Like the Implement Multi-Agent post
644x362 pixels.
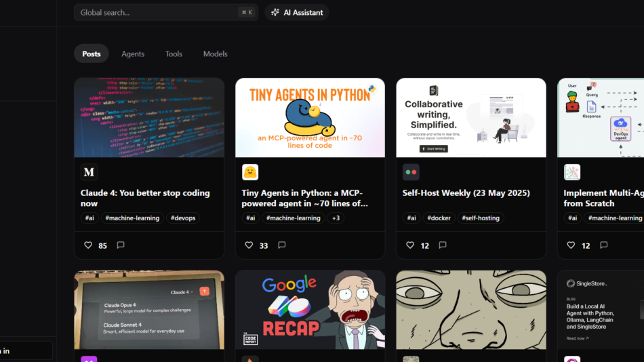(571, 245)
